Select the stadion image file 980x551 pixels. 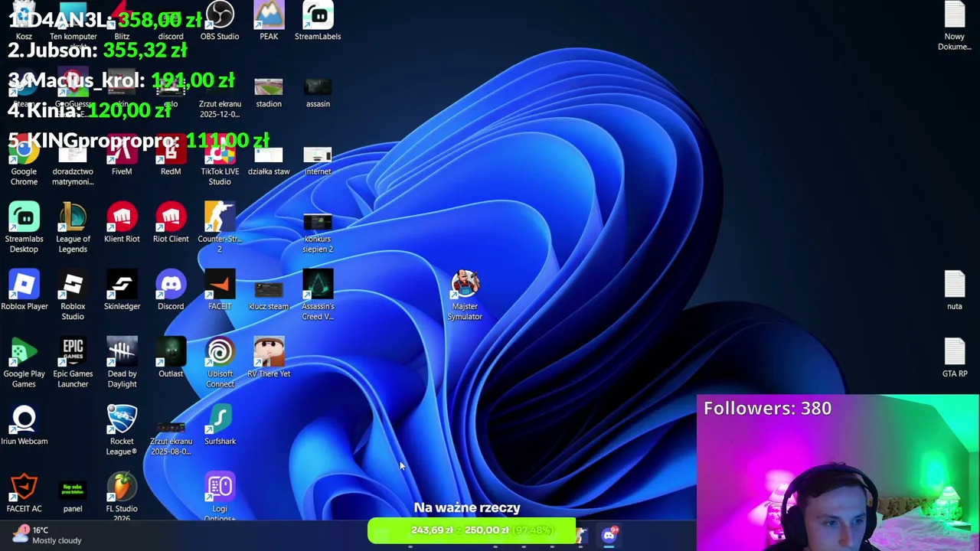pos(269,93)
